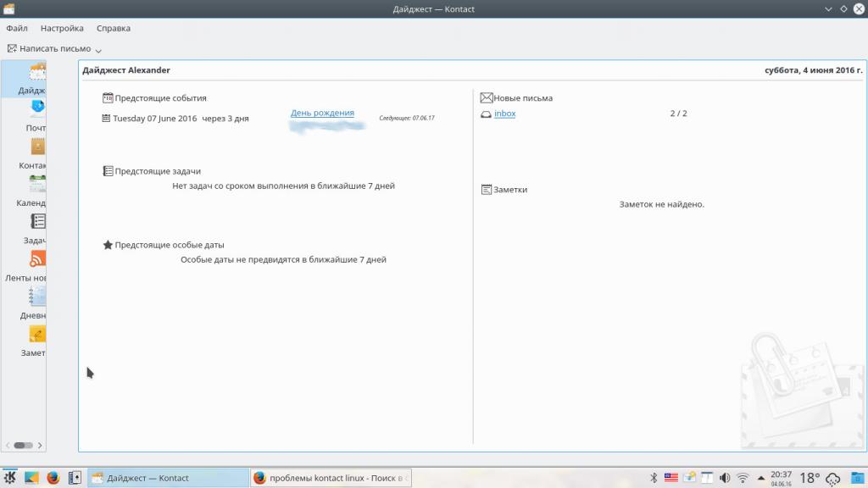
Task: Open the Дневник journal section in sidebar
Action: click(25, 305)
